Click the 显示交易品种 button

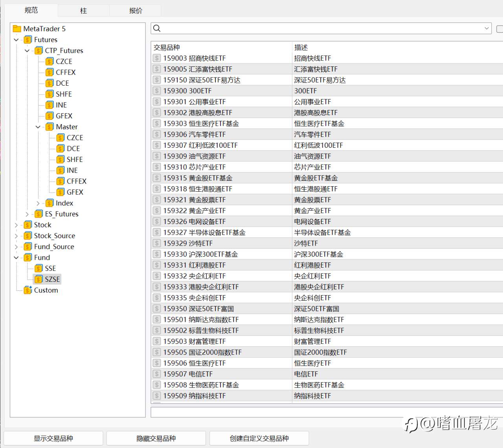(53, 438)
